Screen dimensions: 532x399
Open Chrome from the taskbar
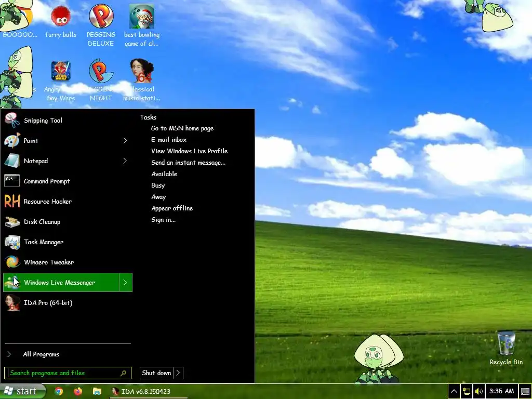point(59,391)
